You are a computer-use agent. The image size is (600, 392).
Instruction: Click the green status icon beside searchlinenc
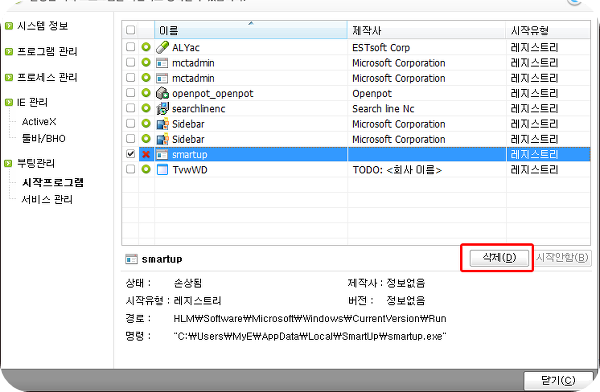click(146, 108)
